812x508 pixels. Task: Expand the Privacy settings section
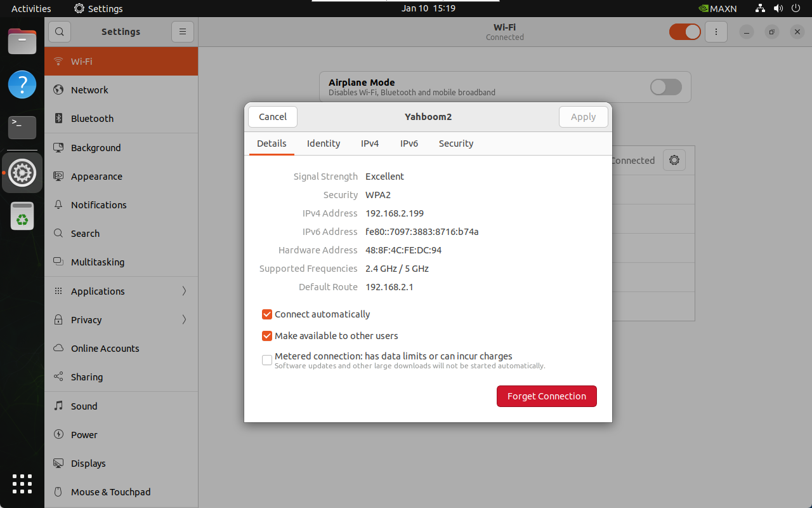coord(121,320)
